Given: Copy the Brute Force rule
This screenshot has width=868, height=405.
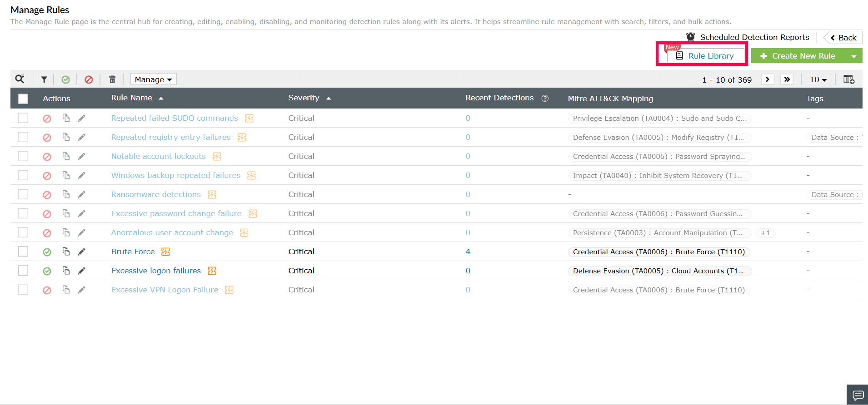Looking at the screenshot, I should (66, 251).
